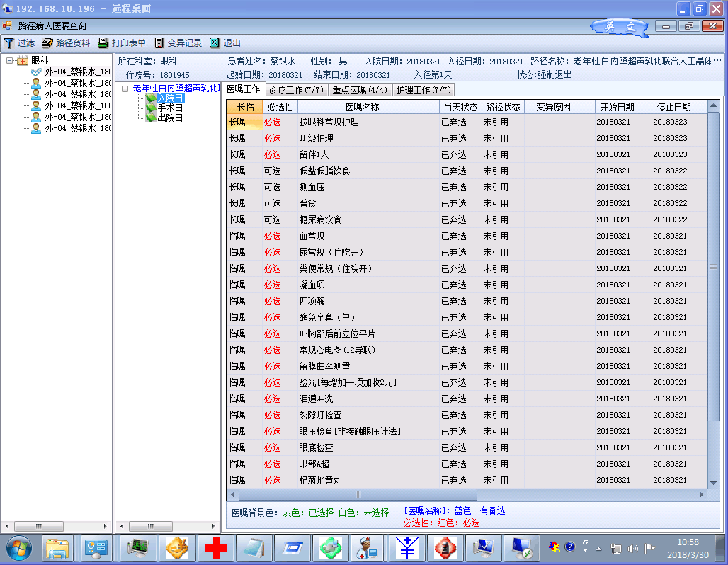Select the 糖尿病饮食 order row
The image size is (728, 565).
[467, 219]
